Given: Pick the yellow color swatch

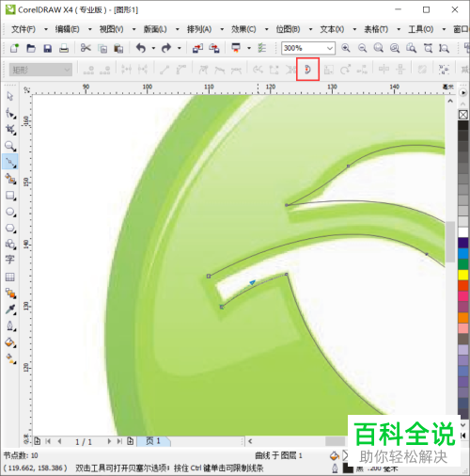Looking at the screenshot, I should pos(463,275).
